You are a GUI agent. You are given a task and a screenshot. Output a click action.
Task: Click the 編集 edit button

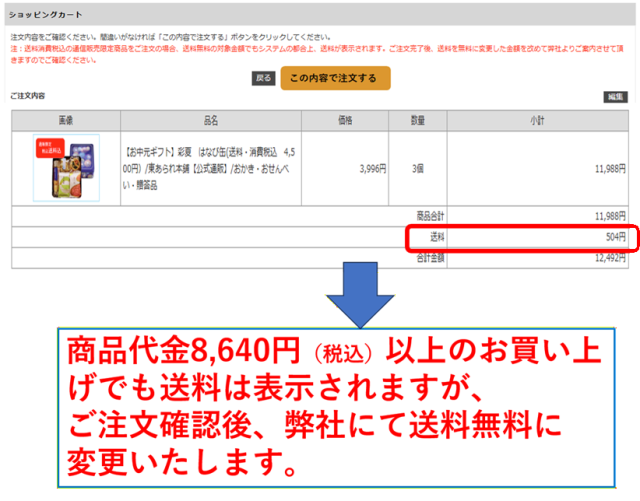[616, 97]
